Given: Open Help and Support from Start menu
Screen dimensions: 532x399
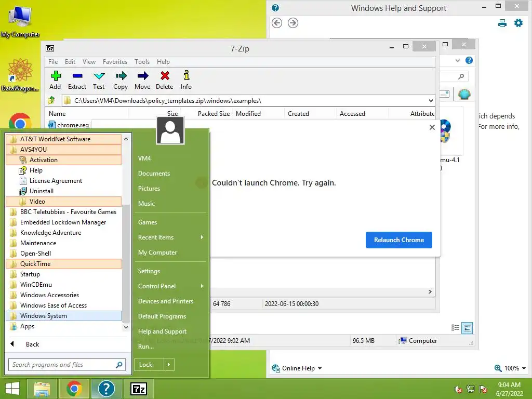Looking at the screenshot, I should tap(162, 331).
